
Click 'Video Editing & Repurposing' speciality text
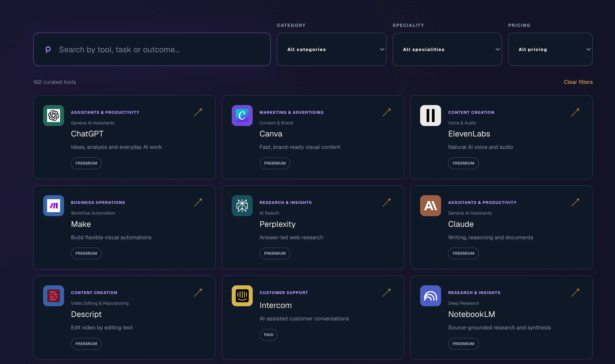tap(100, 303)
